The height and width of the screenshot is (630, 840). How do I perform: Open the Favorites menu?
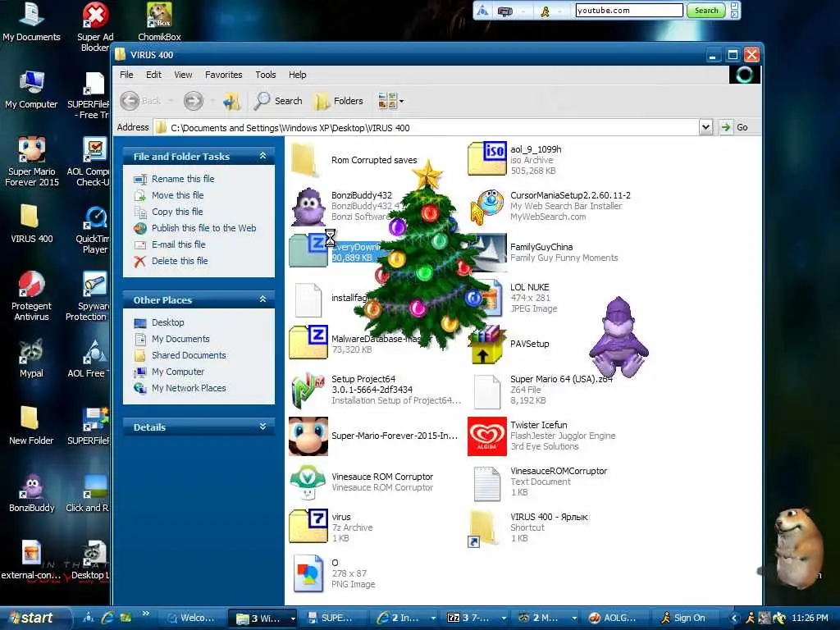point(223,75)
